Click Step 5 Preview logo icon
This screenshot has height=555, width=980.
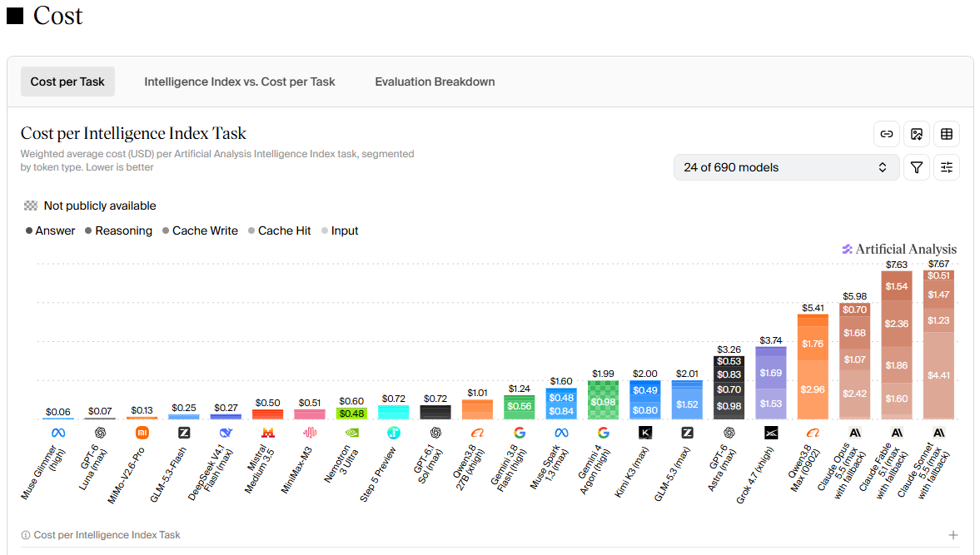tap(393, 433)
